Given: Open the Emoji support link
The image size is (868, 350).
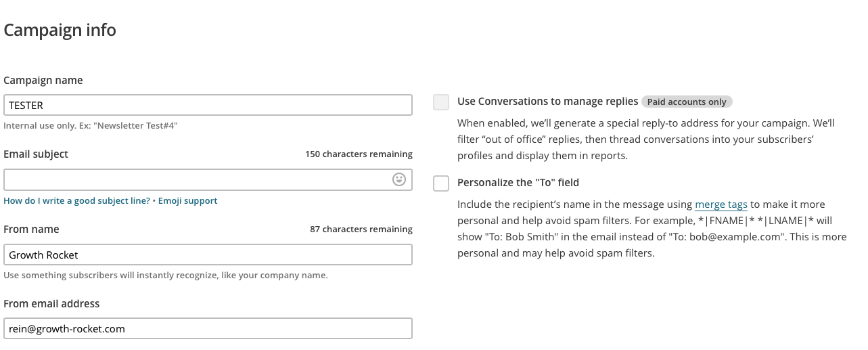Looking at the screenshot, I should tap(188, 201).
